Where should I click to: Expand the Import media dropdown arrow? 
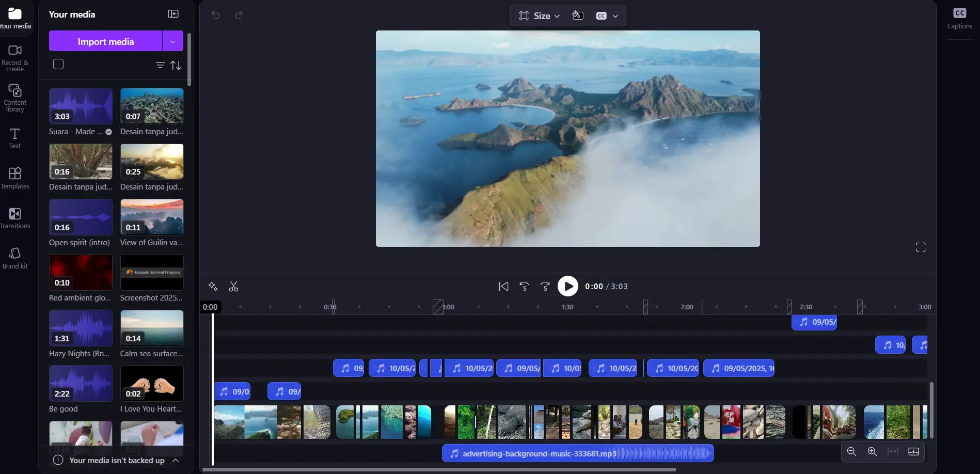click(173, 41)
